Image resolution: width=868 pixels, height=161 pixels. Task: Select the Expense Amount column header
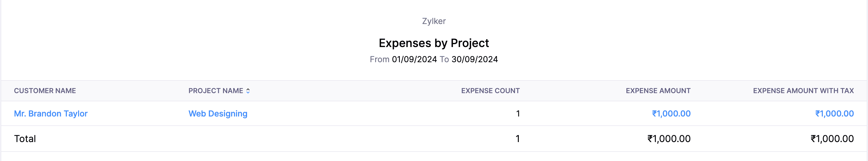click(x=658, y=91)
